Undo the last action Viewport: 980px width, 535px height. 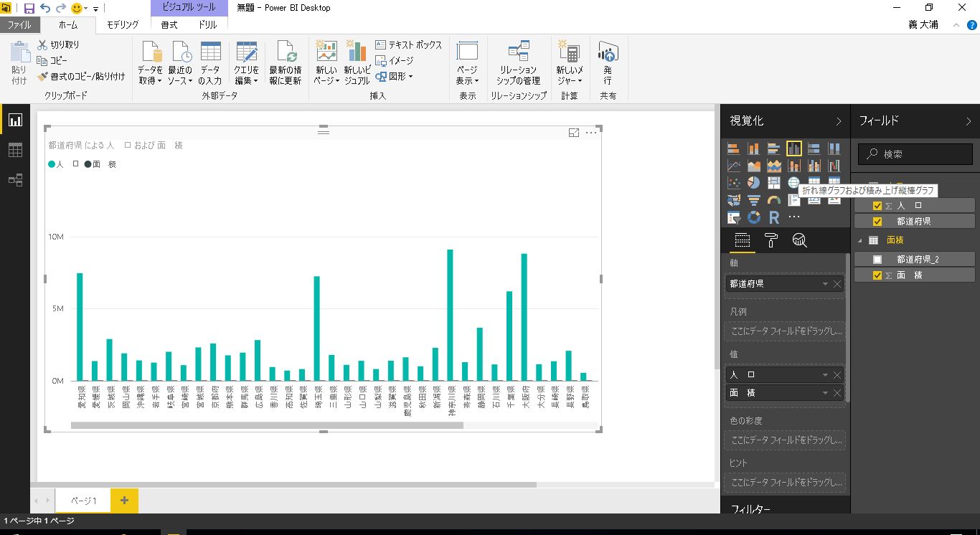point(45,8)
